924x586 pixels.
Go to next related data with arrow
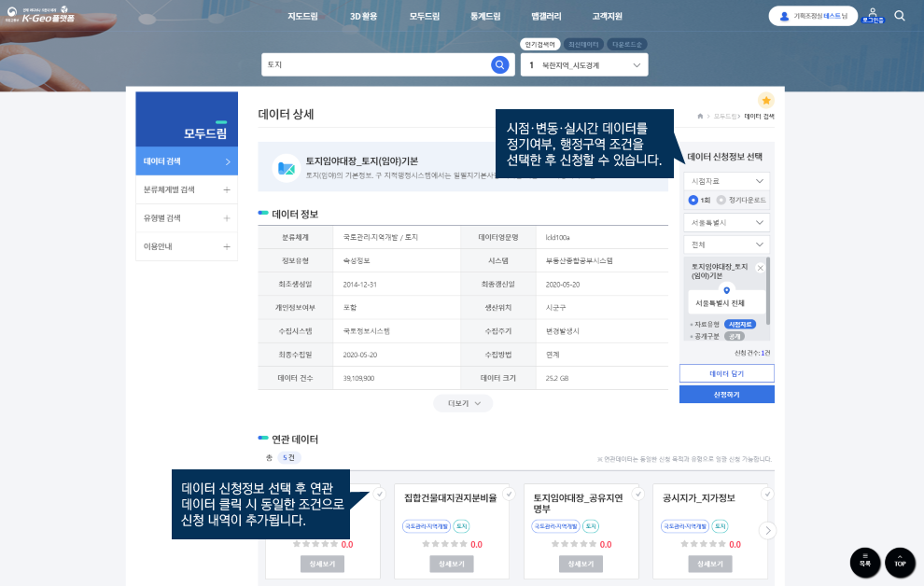click(767, 530)
